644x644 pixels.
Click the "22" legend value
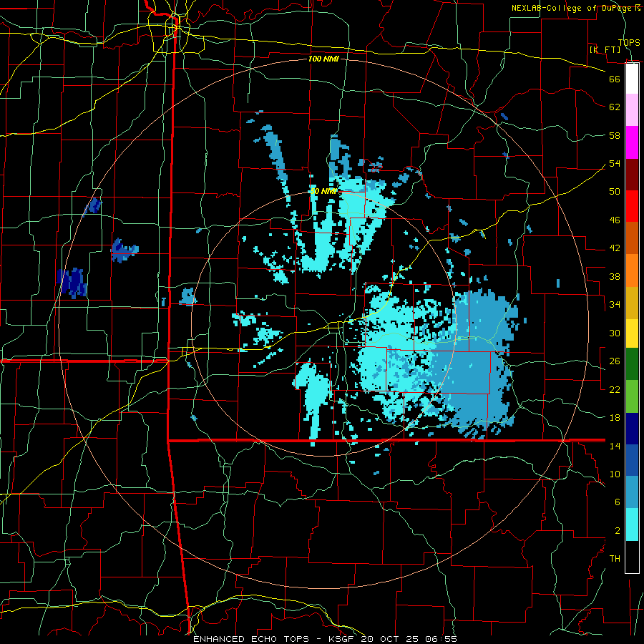point(615,389)
